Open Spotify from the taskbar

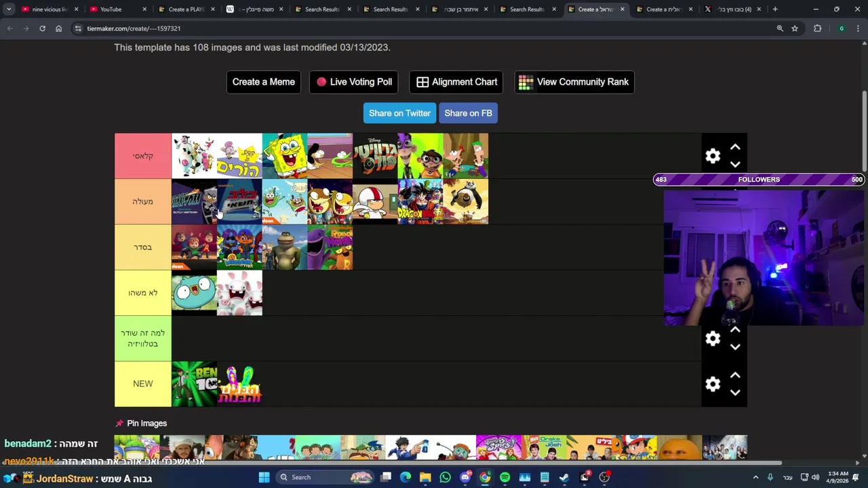click(x=505, y=477)
